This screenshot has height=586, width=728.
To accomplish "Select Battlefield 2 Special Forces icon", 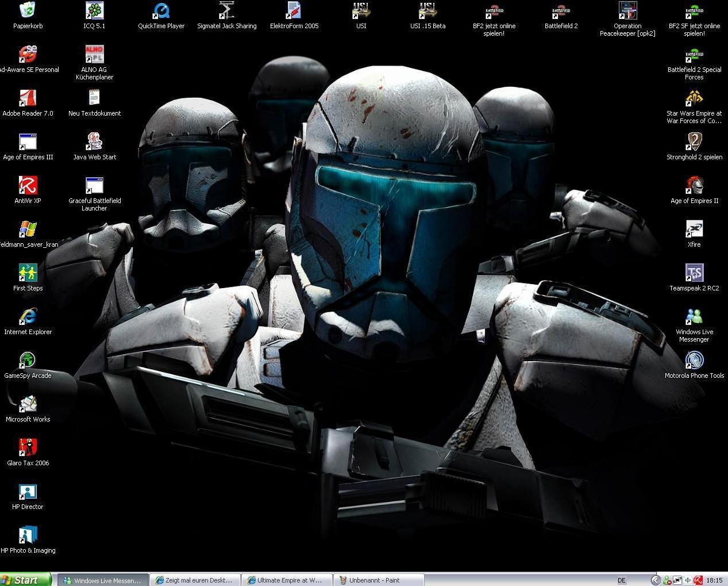I will coord(694,54).
